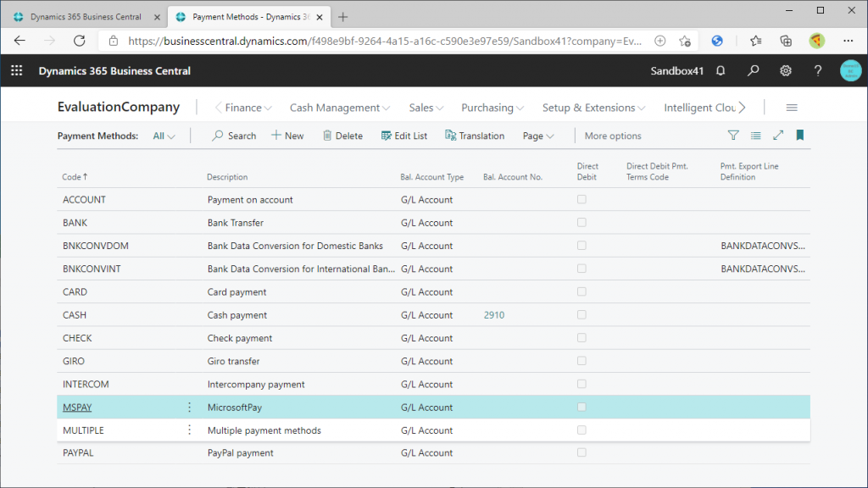Switch the list layout view icon
868x488 pixels.
pyautogui.click(x=755, y=136)
